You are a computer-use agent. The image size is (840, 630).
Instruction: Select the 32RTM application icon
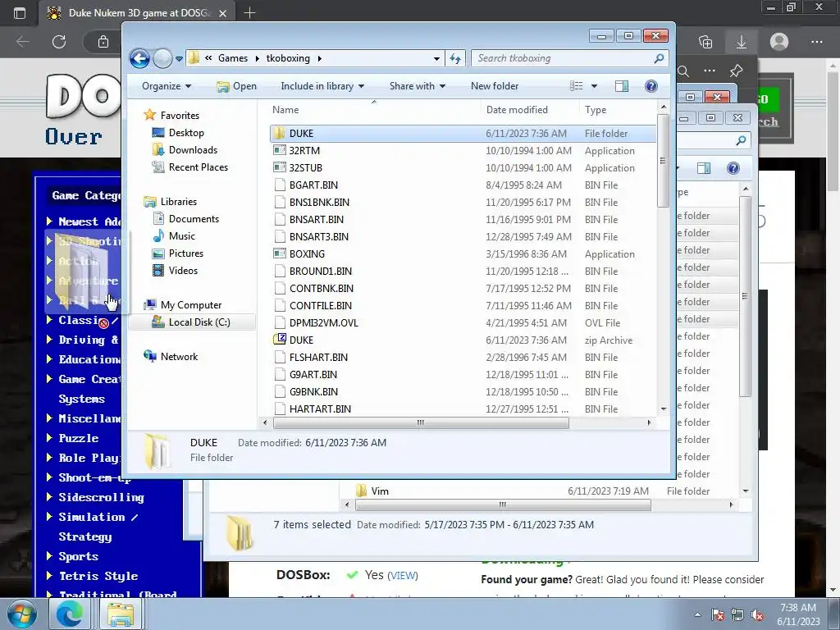tap(280, 151)
